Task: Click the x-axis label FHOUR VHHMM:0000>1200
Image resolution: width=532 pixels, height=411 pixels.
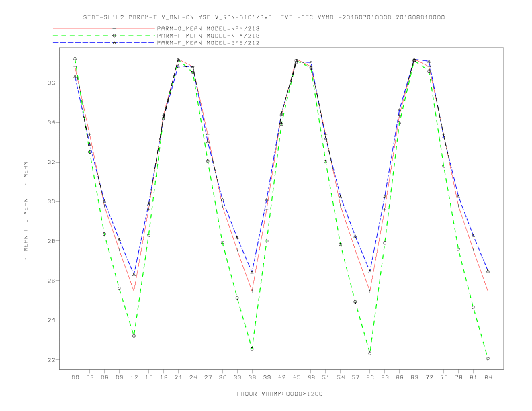Action: (x=279, y=394)
